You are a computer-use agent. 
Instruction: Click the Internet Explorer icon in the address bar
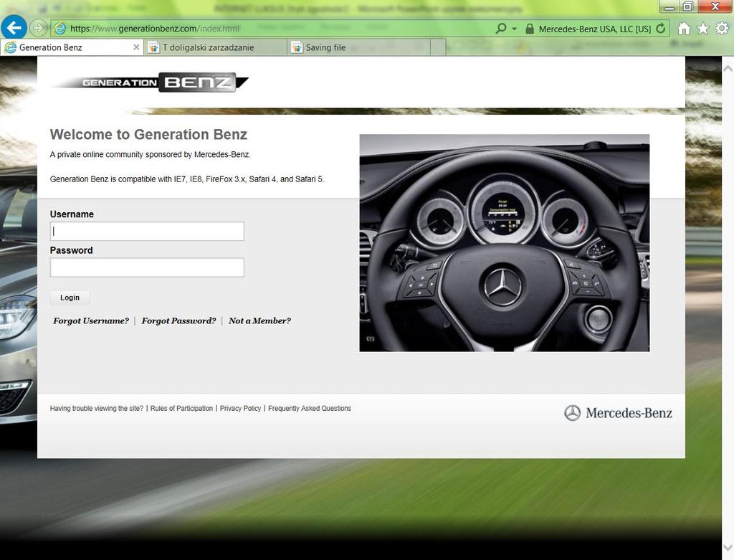pyautogui.click(x=60, y=29)
